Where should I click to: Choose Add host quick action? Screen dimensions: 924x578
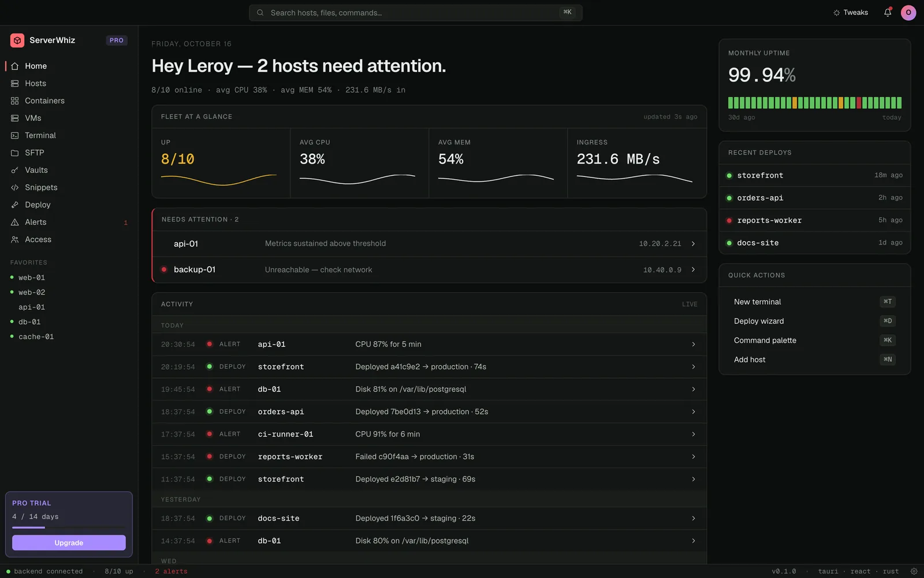pyautogui.click(x=814, y=360)
